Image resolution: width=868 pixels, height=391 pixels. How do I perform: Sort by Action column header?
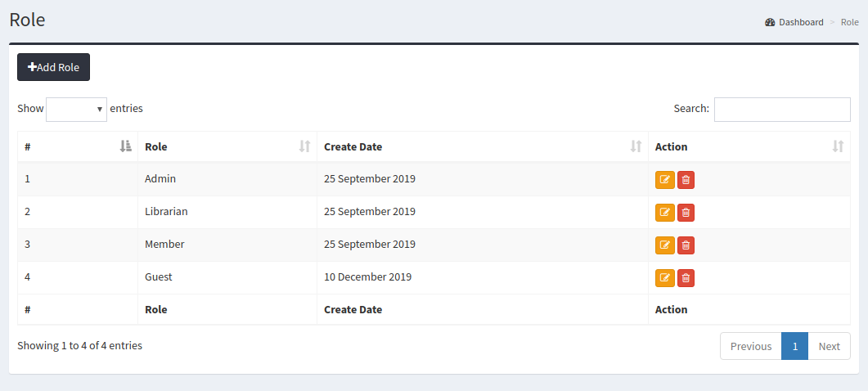749,146
